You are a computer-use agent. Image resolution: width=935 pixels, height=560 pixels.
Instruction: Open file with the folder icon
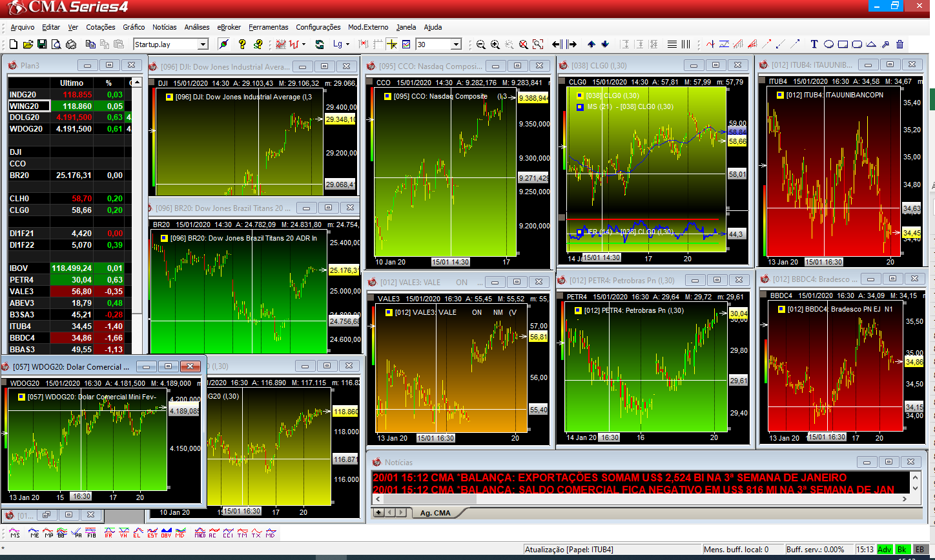point(28,45)
